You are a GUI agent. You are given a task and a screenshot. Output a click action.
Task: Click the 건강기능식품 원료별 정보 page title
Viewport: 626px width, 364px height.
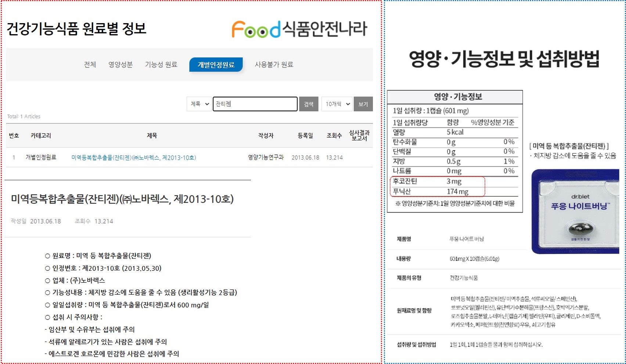click(x=76, y=29)
